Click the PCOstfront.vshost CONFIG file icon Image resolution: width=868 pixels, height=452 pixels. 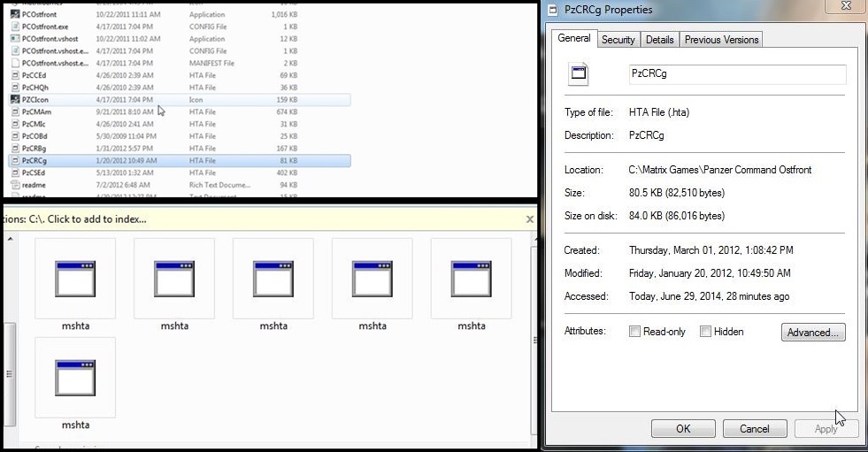pyautogui.click(x=15, y=51)
